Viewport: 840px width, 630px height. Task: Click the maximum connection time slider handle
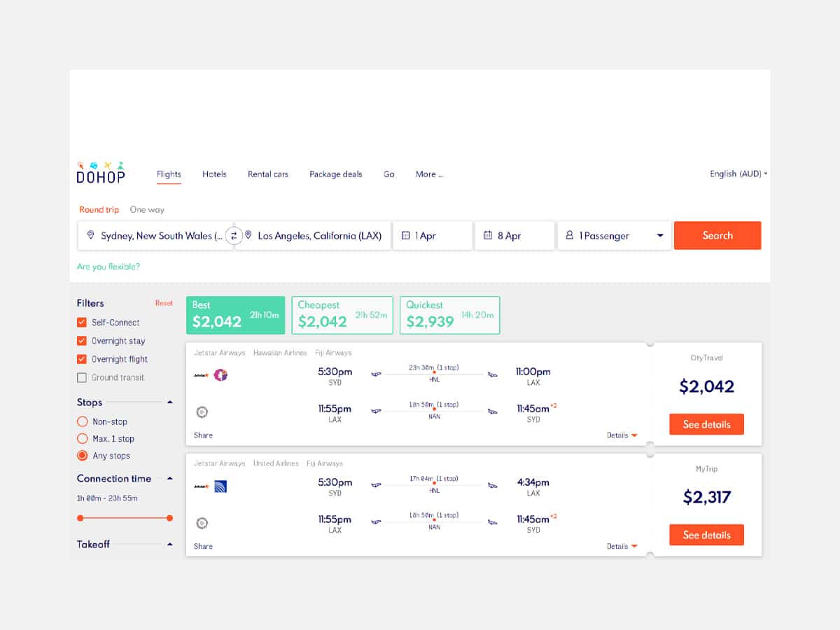170,518
